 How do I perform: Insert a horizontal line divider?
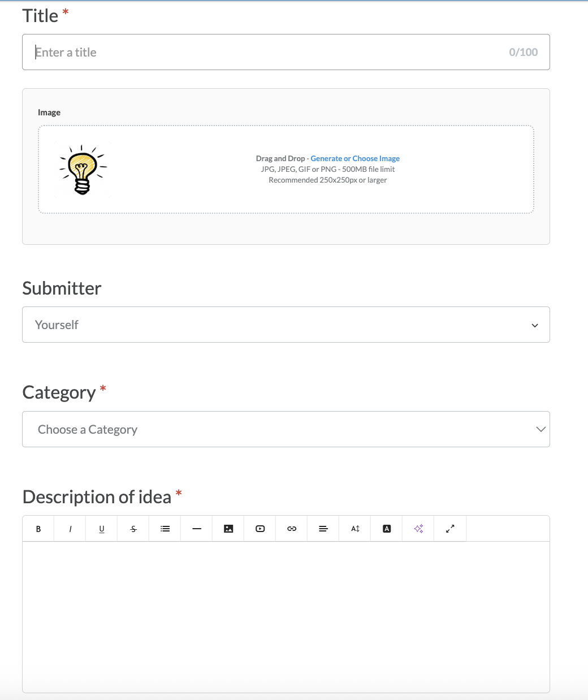tap(197, 529)
